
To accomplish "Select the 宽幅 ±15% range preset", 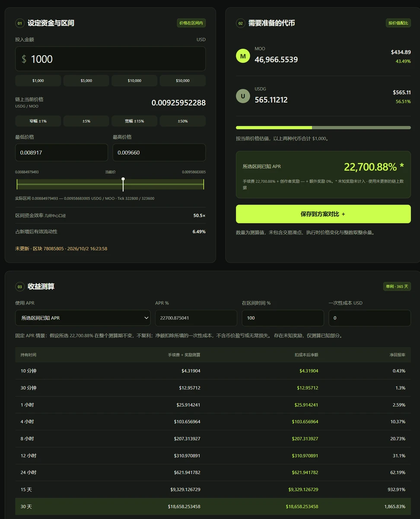I will 134,121.
